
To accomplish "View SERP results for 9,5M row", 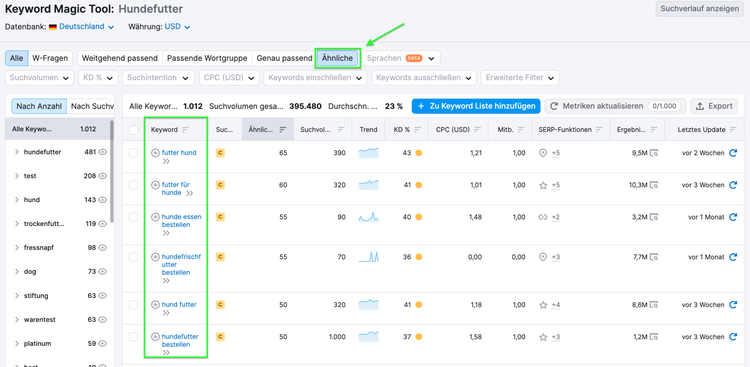I will click(654, 153).
